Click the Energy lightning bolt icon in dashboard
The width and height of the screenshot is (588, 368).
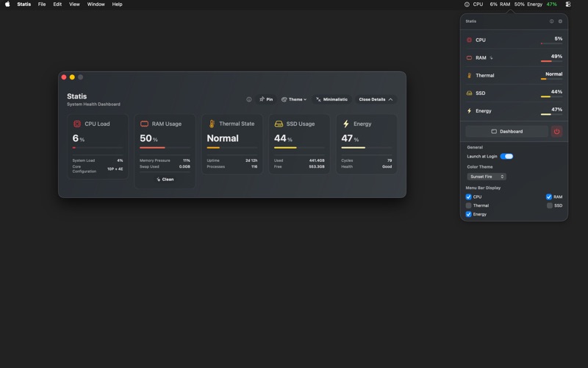pos(345,124)
